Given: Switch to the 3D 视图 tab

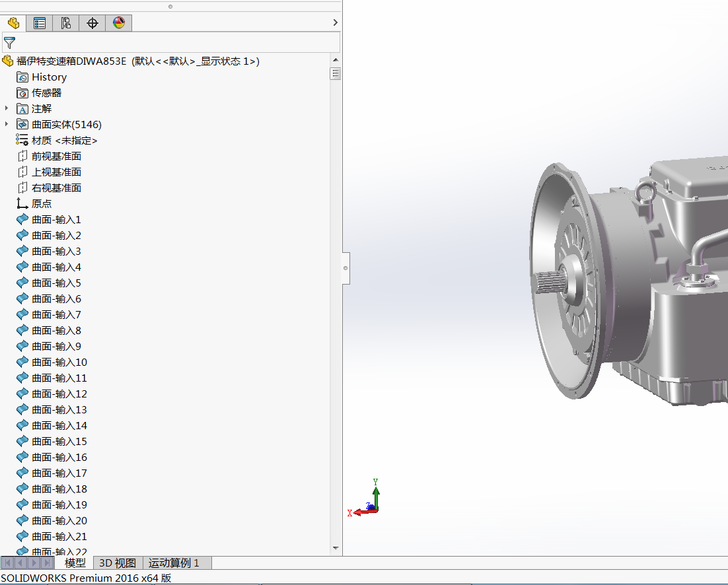Looking at the screenshot, I should [x=118, y=563].
